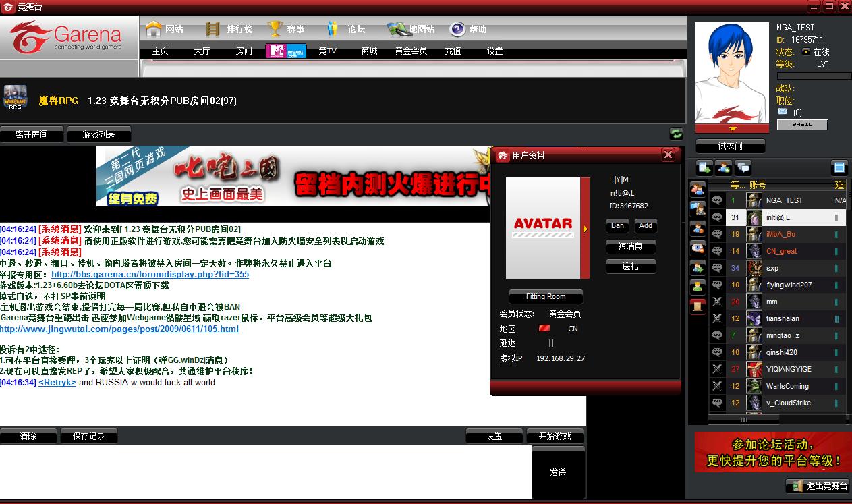Screen dimensions: 852x504
Task: Select user flyingwind207 in the list
Action: click(x=777, y=285)
